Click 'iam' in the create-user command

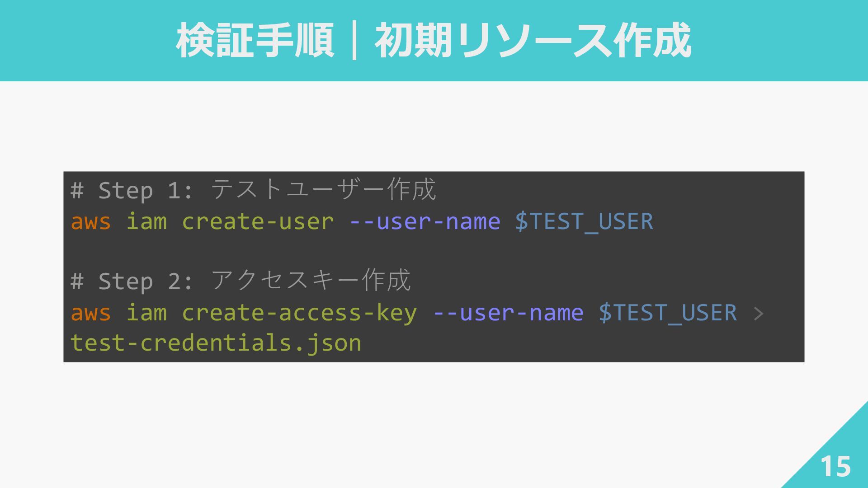point(146,222)
